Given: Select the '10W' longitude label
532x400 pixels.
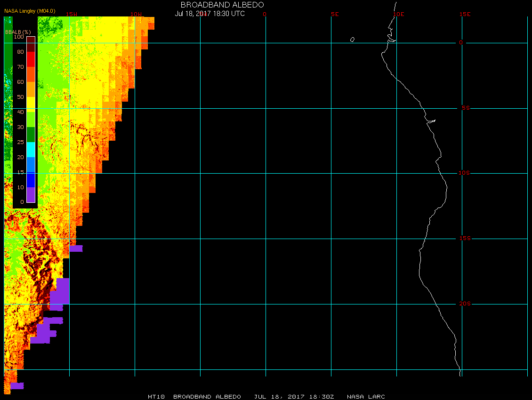Looking at the screenshot, I should click(136, 14).
